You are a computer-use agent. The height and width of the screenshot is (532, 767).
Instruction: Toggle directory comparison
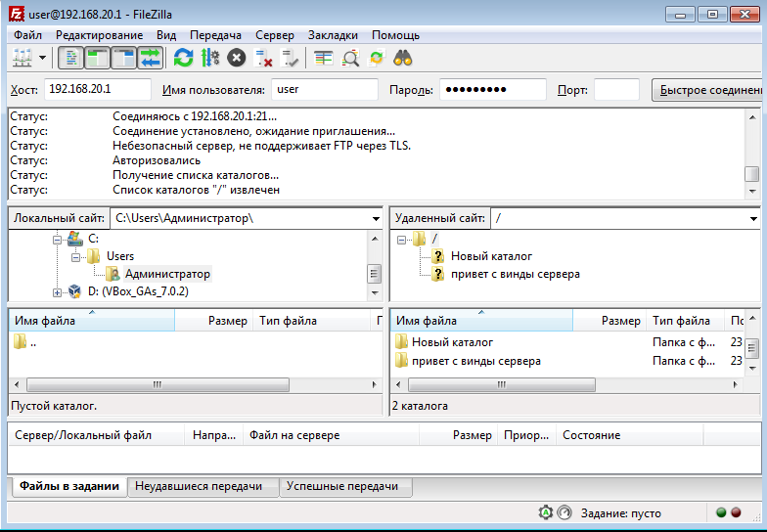tap(350, 59)
